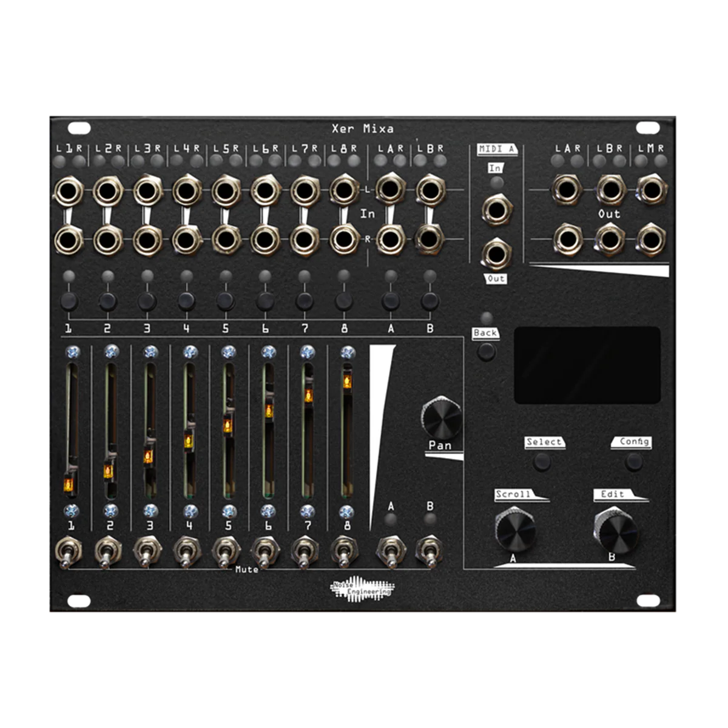Click the channel 6 fader handle
The height and width of the screenshot is (728, 728).
pos(268,411)
